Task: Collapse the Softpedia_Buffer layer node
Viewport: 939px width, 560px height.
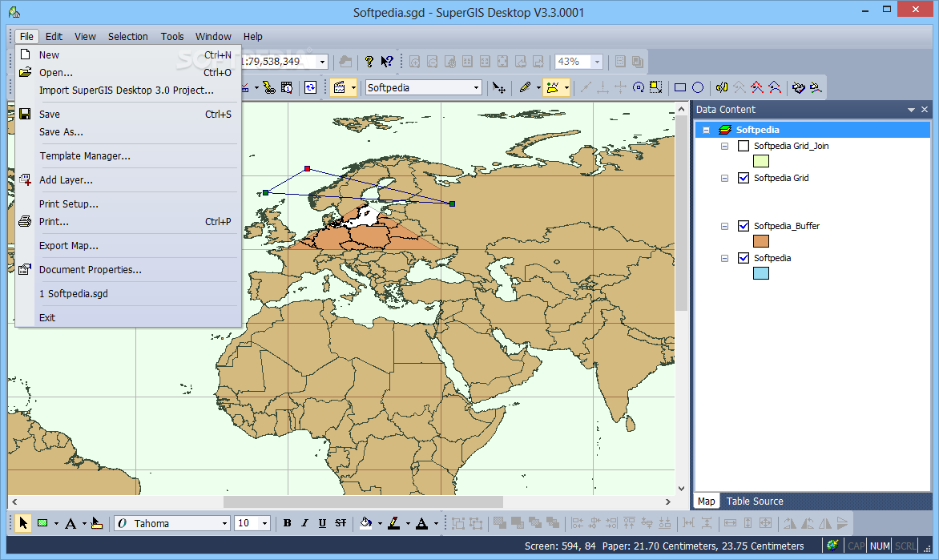Action: (724, 227)
